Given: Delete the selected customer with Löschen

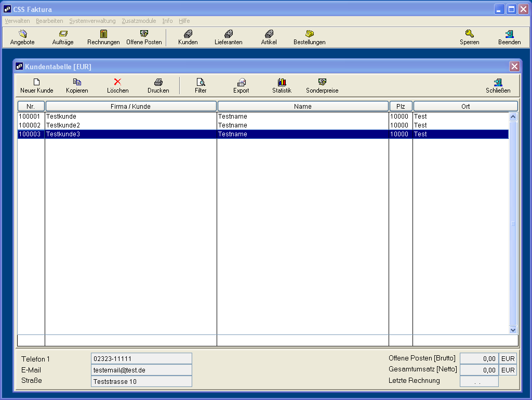Looking at the screenshot, I should tap(117, 86).
